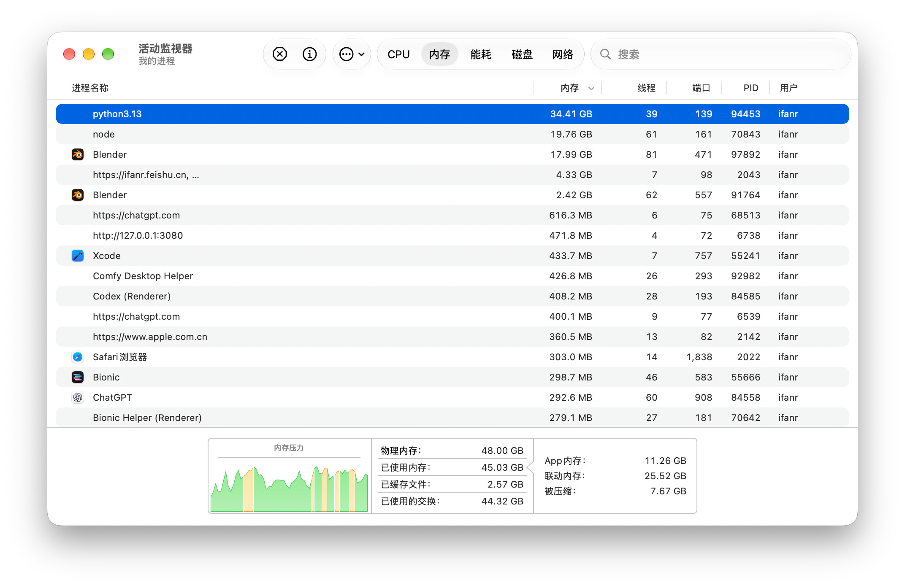Select the https://chatgpt.com row with 400.1 MB
The image size is (905, 588).
coord(452,316)
